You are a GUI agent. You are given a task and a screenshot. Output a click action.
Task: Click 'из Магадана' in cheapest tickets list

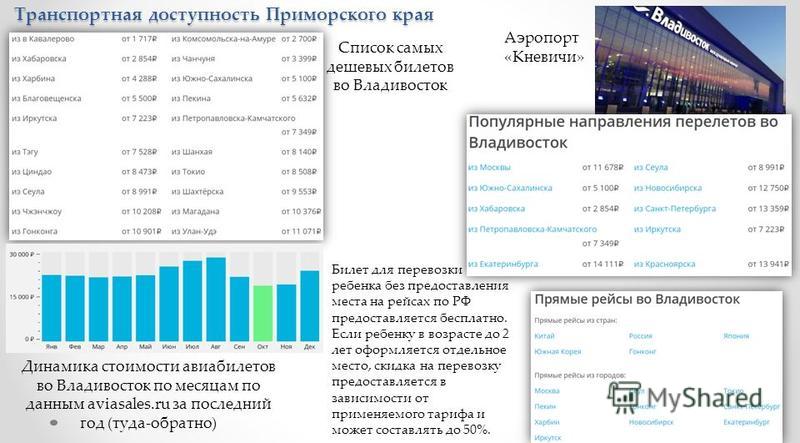click(x=195, y=211)
